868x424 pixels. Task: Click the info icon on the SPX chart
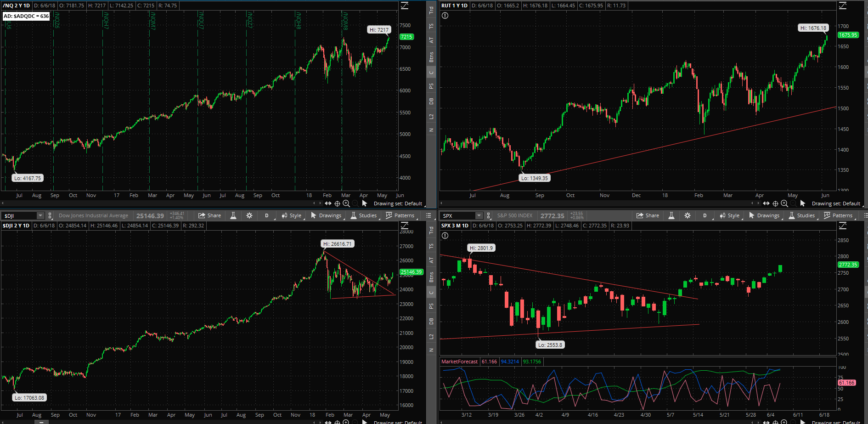445,236
